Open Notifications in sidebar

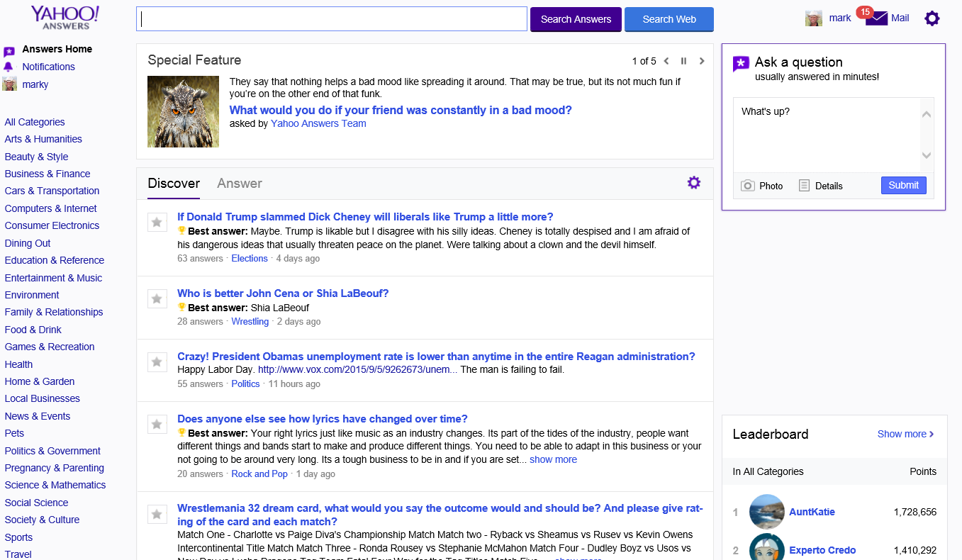point(48,67)
